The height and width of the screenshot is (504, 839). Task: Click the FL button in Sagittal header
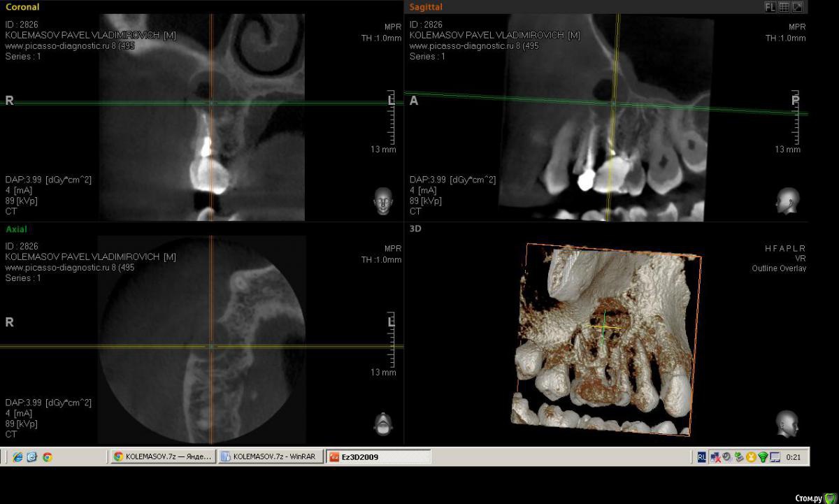coord(770,7)
